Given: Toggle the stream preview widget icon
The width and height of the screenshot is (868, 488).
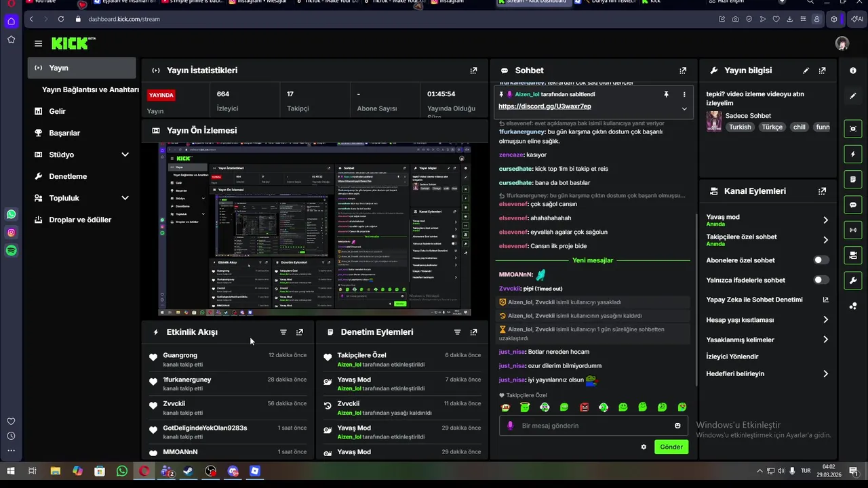Looking at the screenshot, I should coord(853,129).
